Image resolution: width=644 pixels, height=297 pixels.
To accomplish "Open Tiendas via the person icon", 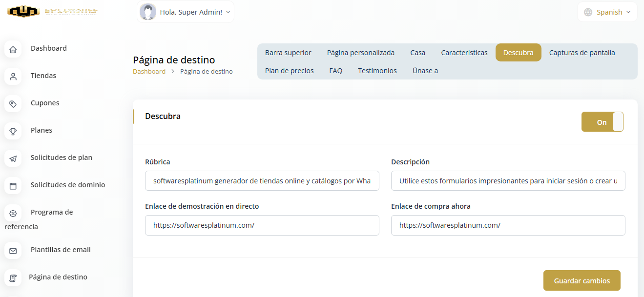I will [13, 76].
